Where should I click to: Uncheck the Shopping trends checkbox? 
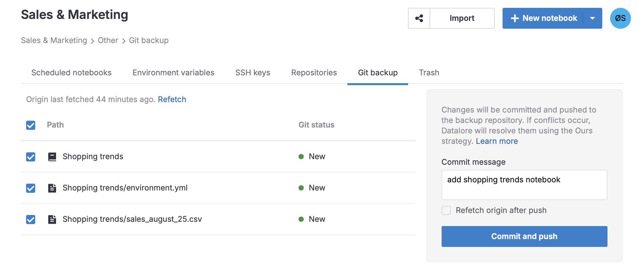click(31, 157)
